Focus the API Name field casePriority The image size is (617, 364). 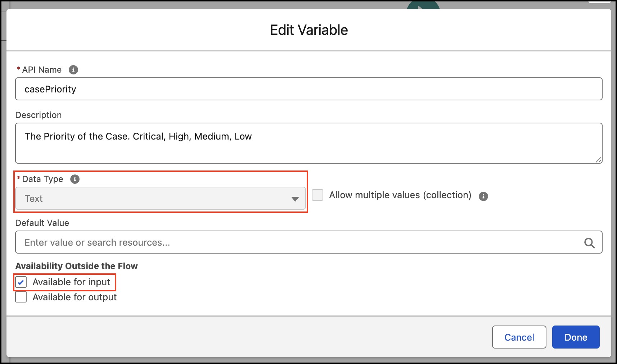click(x=309, y=89)
